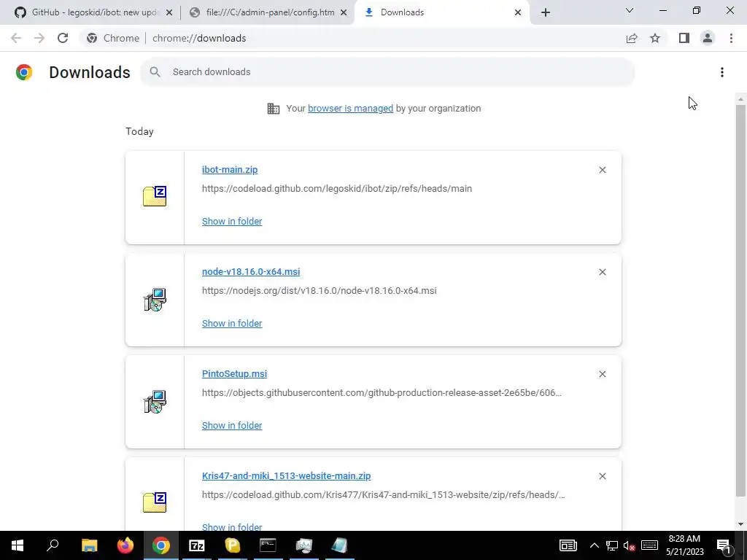Open the PintoSetup.msi file link

click(234, 374)
